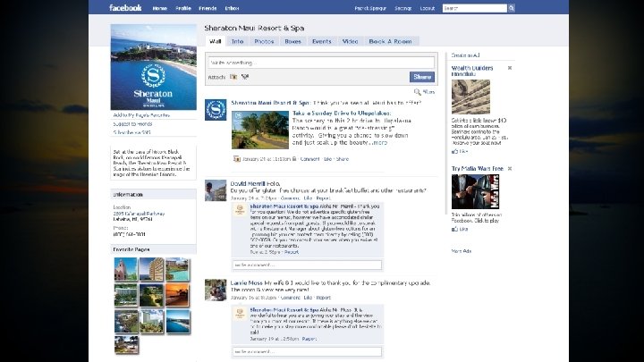Click Add to My Page's Favorites

click(x=141, y=115)
